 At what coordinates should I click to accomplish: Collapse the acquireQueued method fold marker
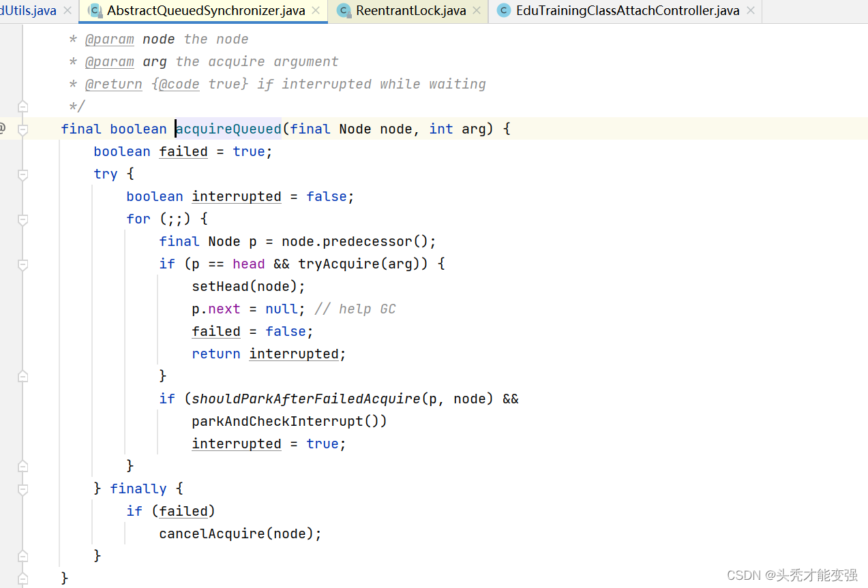(23, 129)
